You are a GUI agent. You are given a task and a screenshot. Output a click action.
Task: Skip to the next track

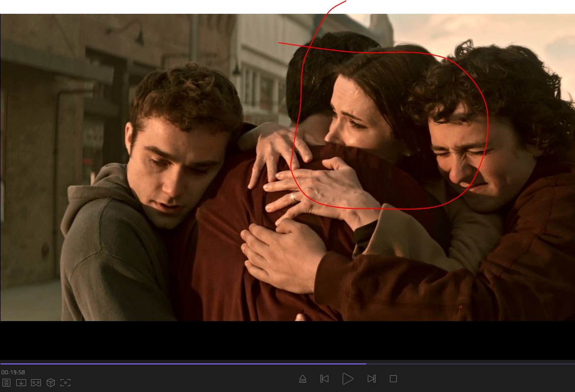click(372, 379)
